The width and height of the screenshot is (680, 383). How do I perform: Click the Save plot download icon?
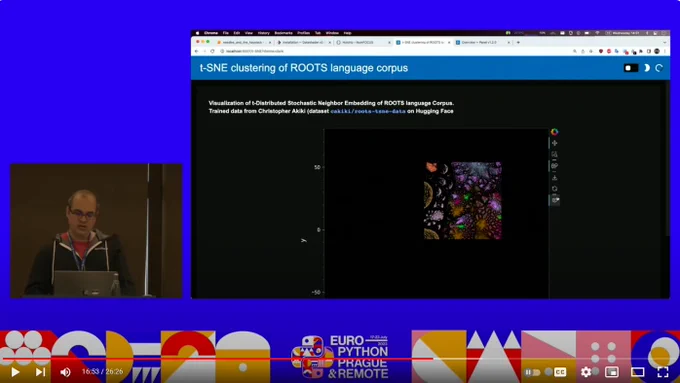coord(554,178)
